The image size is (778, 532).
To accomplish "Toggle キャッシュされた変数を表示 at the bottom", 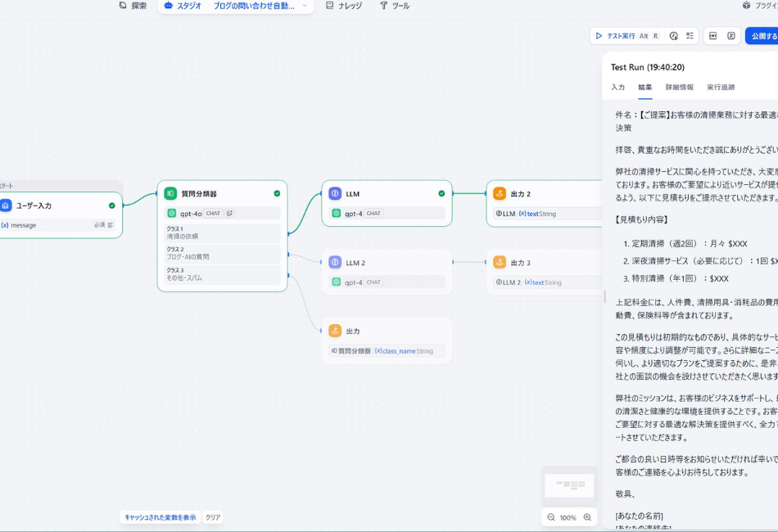I will click(x=160, y=517).
